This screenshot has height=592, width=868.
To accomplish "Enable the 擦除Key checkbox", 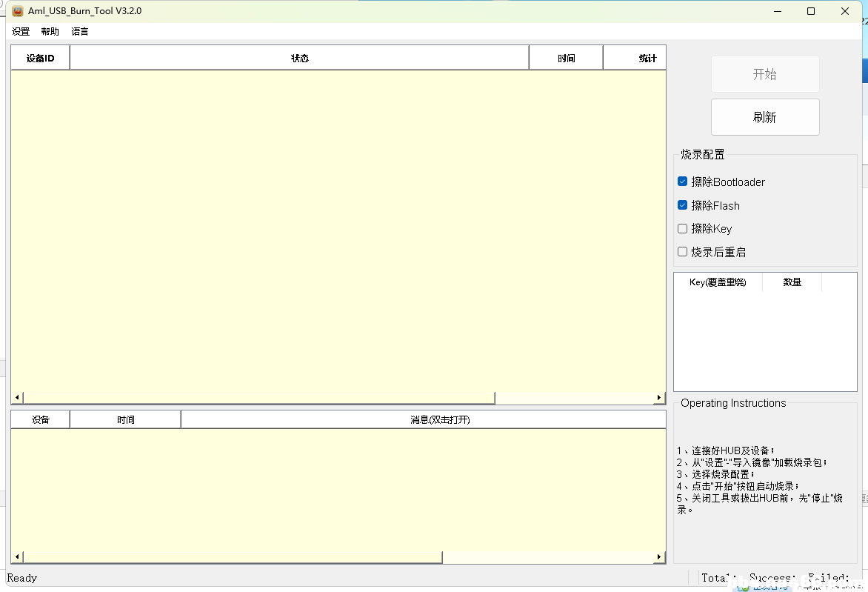I will (683, 229).
